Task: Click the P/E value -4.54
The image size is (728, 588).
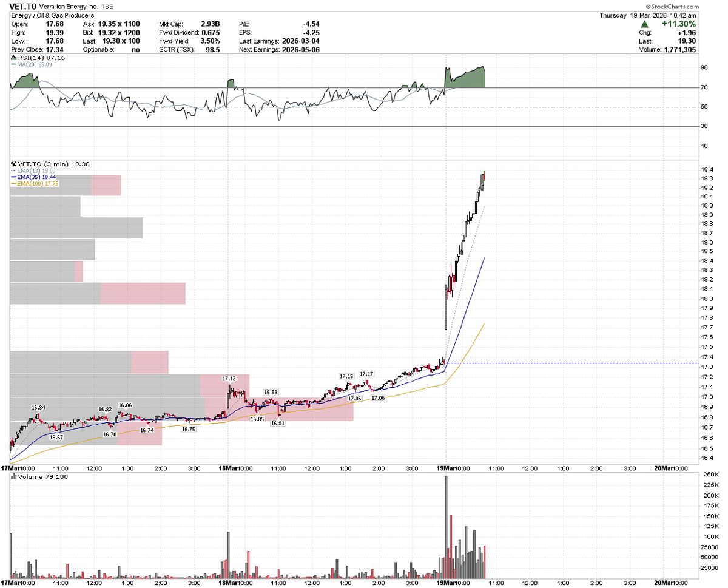Action: [311, 24]
